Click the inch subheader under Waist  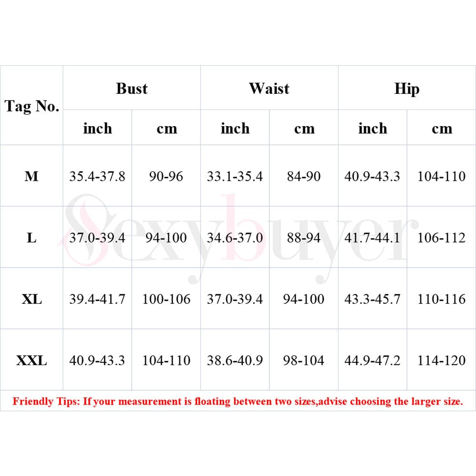pyautogui.click(x=235, y=129)
